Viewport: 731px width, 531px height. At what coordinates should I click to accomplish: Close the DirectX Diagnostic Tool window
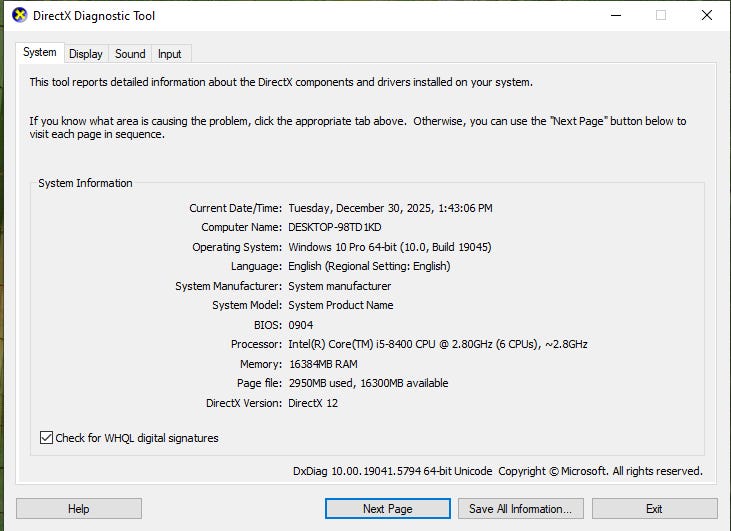tap(707, 15)
